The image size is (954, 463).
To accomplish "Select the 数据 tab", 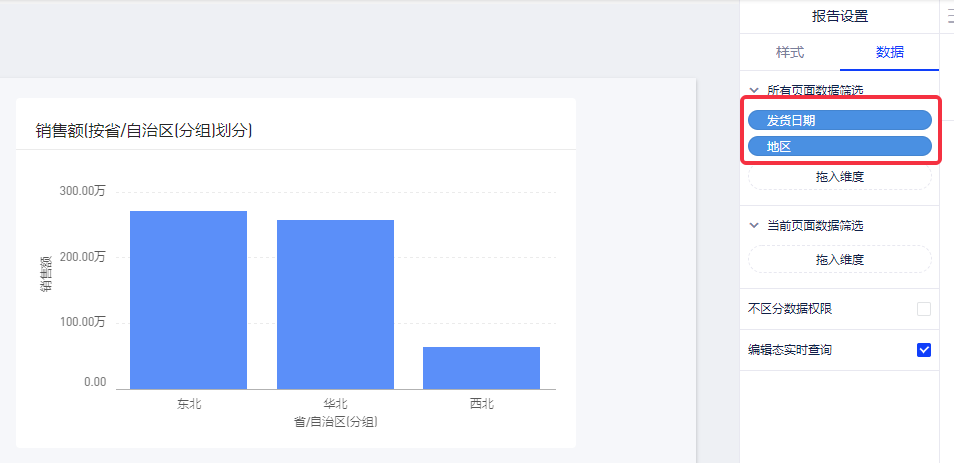I will pos(889,52).
